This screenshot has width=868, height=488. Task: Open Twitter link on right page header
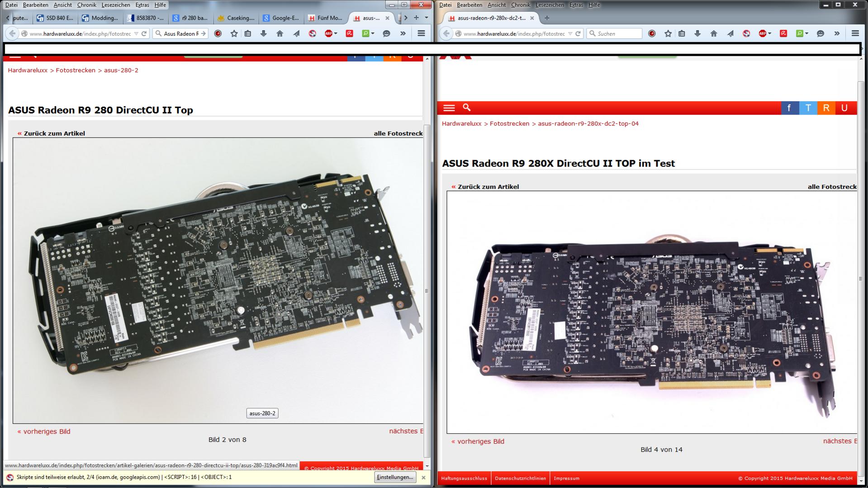click(x=808, y=108)
